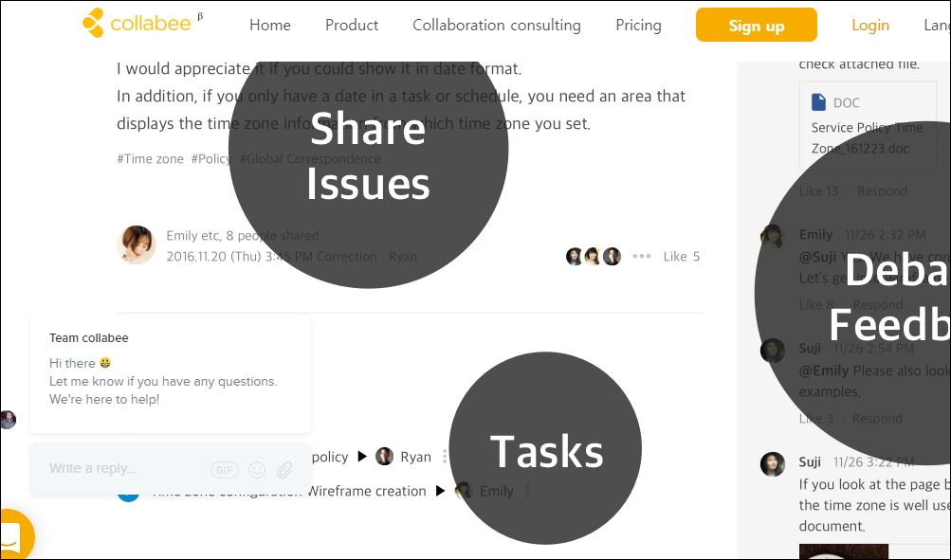This screenshot has width=951, height=560.
Task: Expand the arrow after Wireframe creation
Action: tap(441, 491)
